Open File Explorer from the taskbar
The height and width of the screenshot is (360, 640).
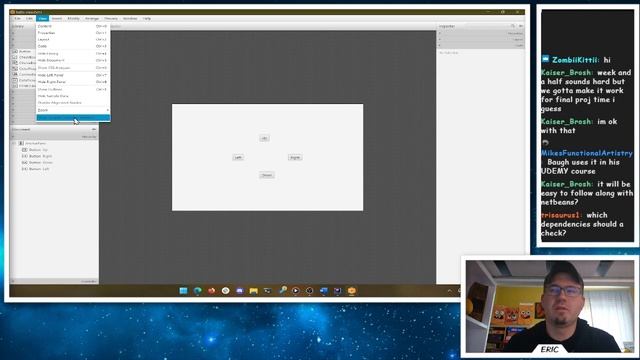(x=253, y=291)
